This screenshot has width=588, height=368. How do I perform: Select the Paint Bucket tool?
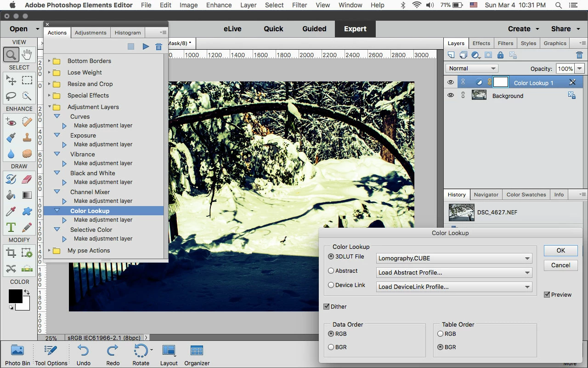11,195
